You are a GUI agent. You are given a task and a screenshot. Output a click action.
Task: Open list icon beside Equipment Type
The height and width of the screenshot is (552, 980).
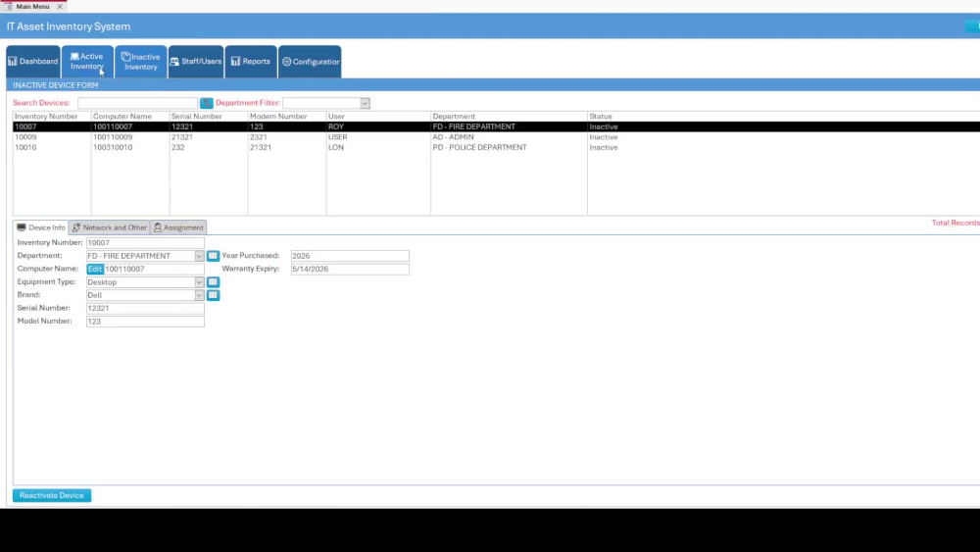[x=213, y=282]
